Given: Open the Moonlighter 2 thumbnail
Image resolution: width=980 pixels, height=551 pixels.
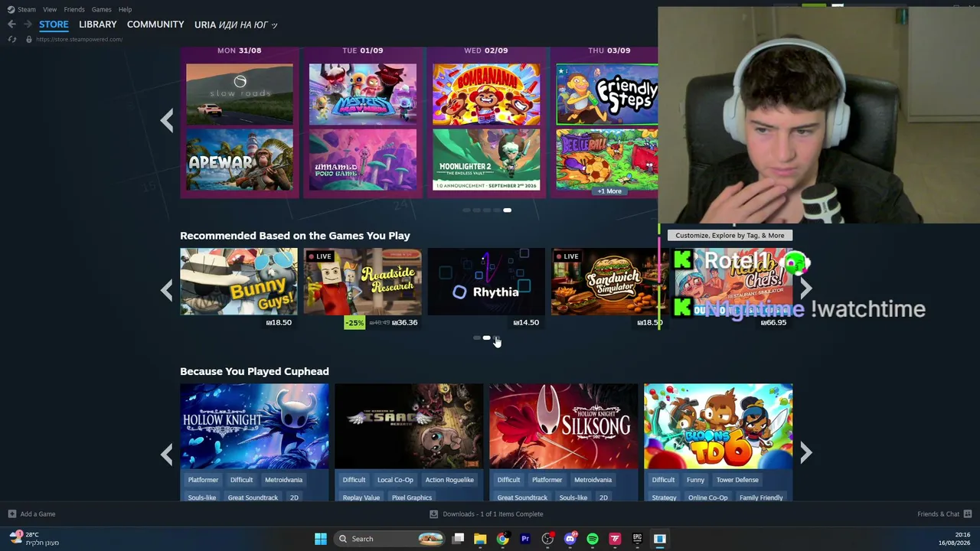Looking at the screenshot, I should tap(486, 160).
